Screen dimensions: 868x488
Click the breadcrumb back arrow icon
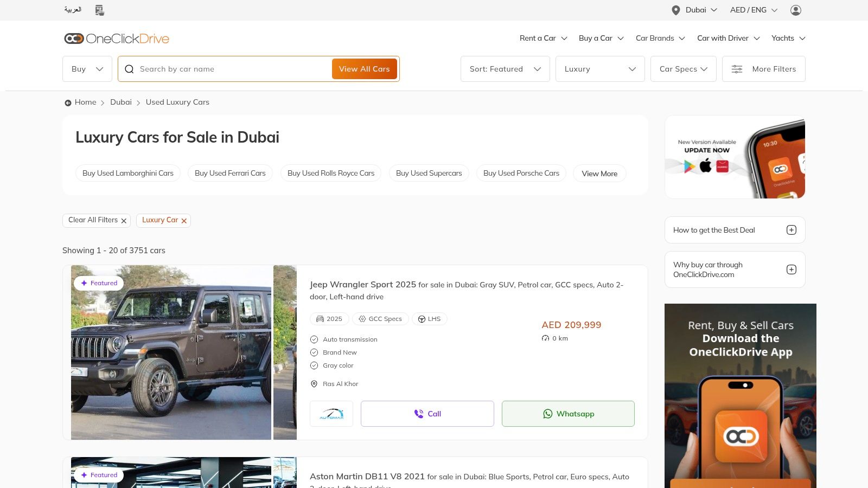[x=68, y=102]
